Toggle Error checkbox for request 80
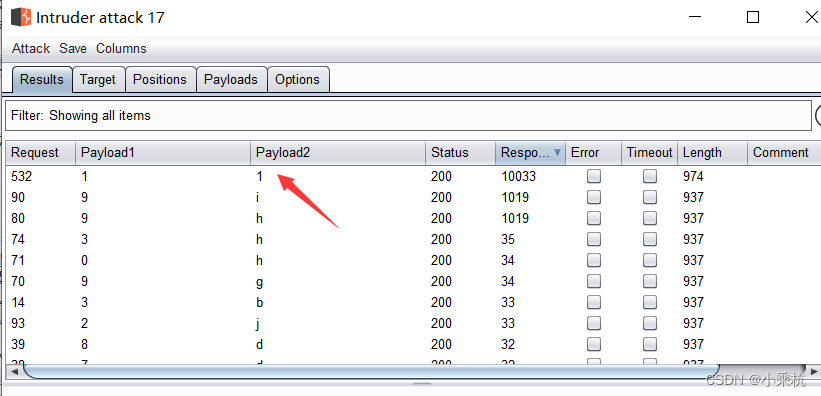 pos(594,218)
